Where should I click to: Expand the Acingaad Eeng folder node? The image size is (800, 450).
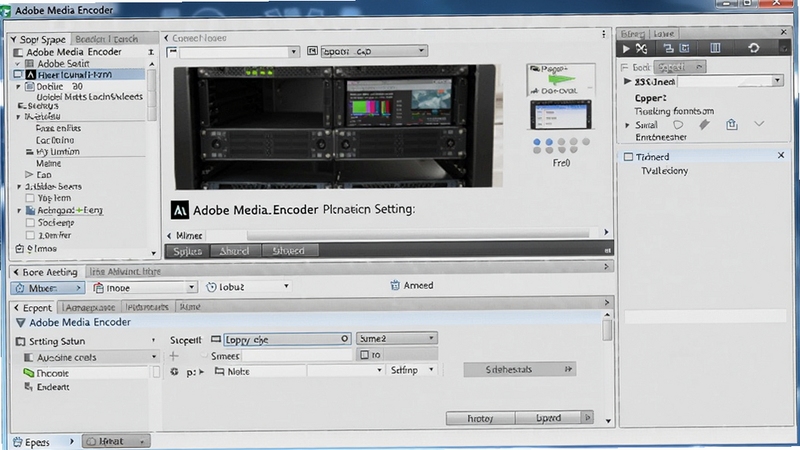click(19, 210)
